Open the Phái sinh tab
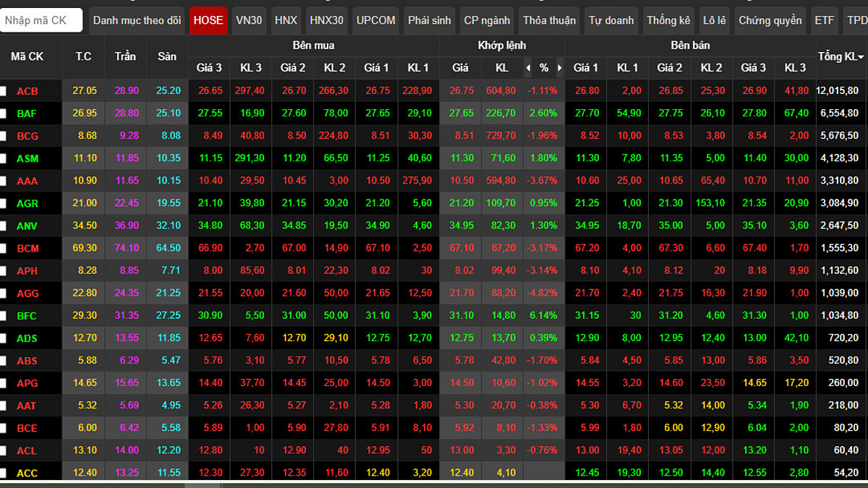 click(x=430, y=20)
